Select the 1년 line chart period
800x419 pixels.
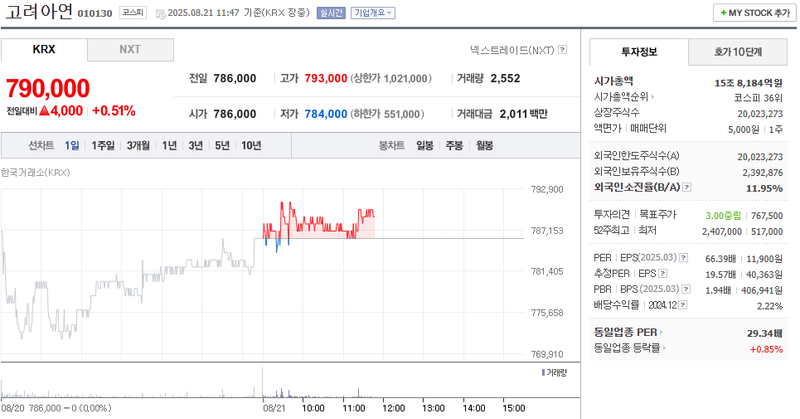point(169,145)
